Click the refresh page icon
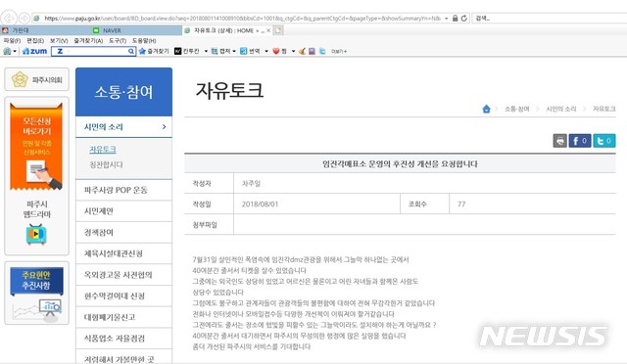This screenshot has height=364, width=627. pyautogui.click(x=463, y=18)
